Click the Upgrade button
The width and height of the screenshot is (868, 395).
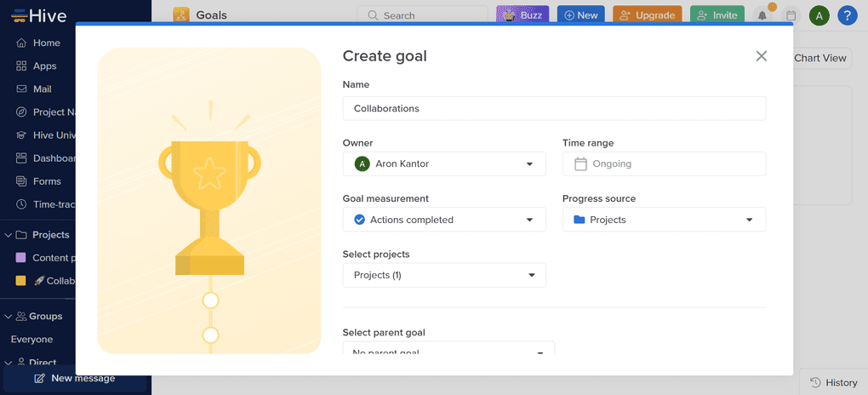pyautogui.click(x=647, y=15)
